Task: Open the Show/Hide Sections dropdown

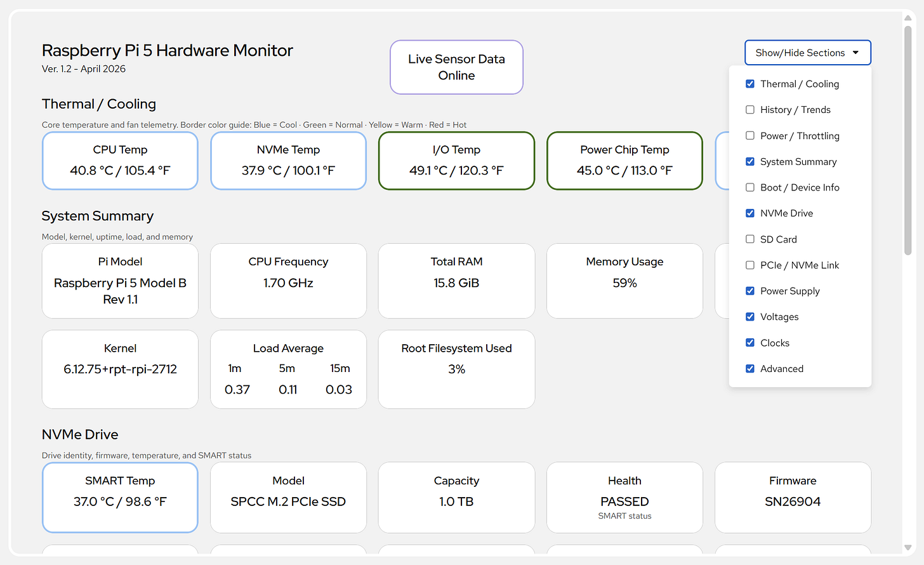Action: 807,53
